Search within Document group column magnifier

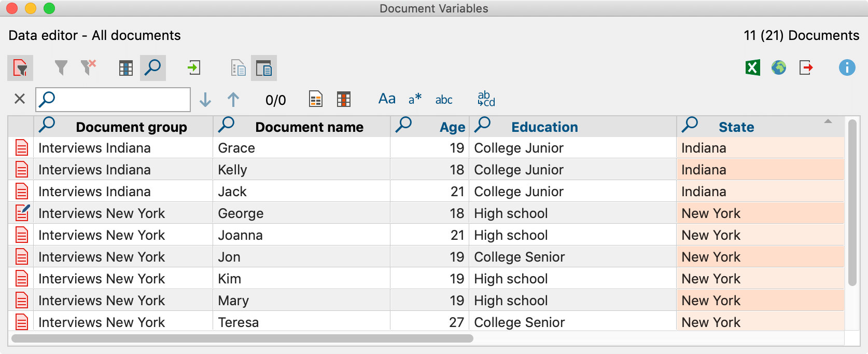click(47, 125)
